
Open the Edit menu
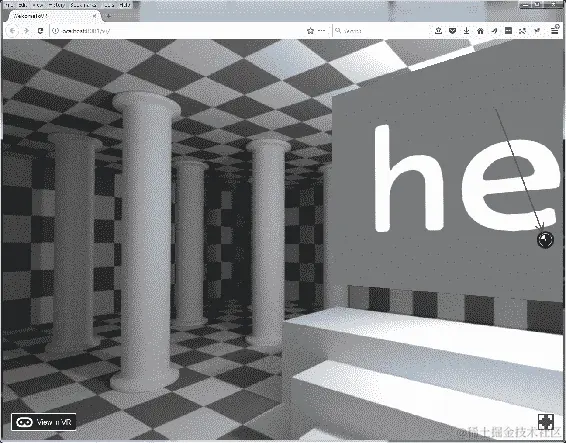(x=22, y=5)
